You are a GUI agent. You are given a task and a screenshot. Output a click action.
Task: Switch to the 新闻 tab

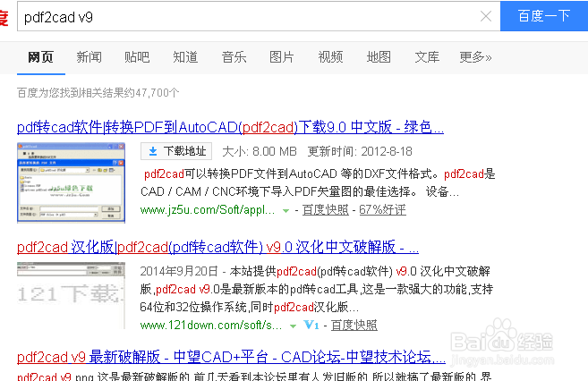(x=89, y=57)
